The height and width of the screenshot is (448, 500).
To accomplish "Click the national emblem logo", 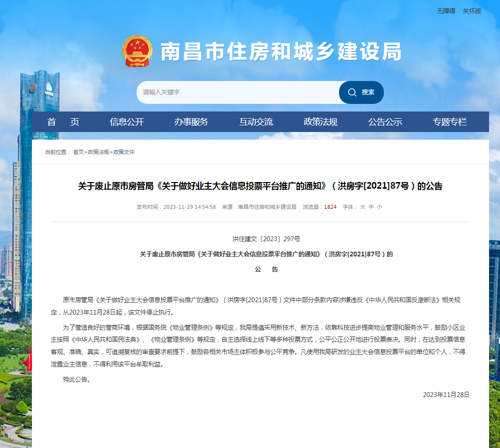I will pos(137,51).
